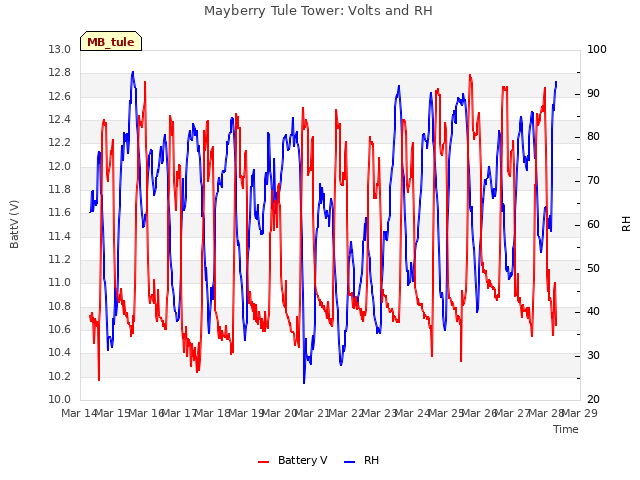The width and height of the screenshot is (640, 480).
Task: Click the 10.0 left axis tick
Action: pyautogui.click(x=60, y=400)
